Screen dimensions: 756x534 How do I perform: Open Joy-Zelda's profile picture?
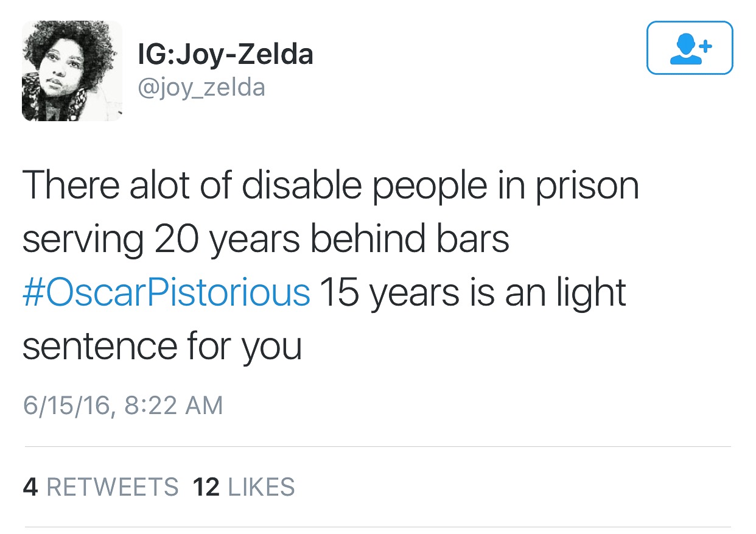pyautogui.click(x=72, y=71)
